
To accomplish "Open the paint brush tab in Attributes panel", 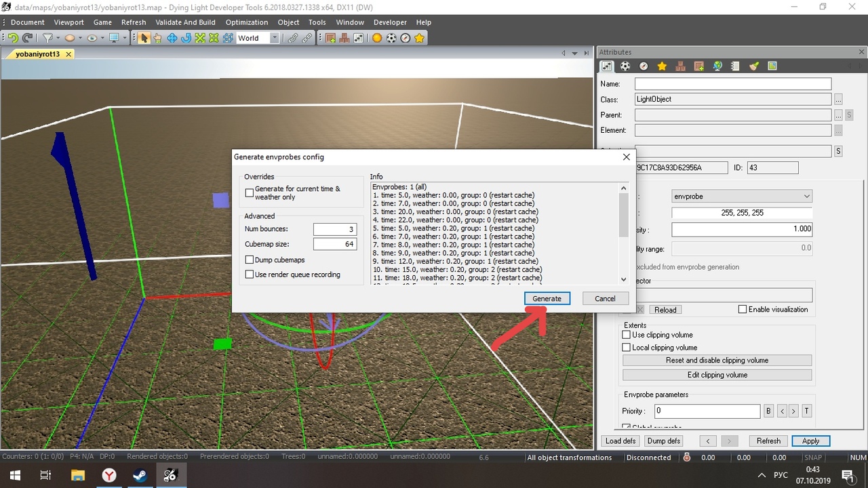I will 753,66.
